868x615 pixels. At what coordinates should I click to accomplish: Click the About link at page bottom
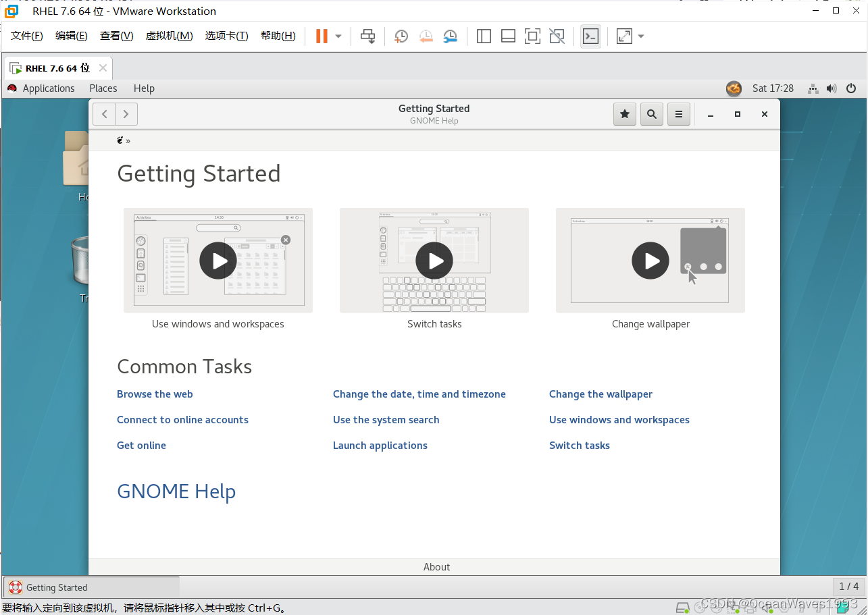click(436, 567)
